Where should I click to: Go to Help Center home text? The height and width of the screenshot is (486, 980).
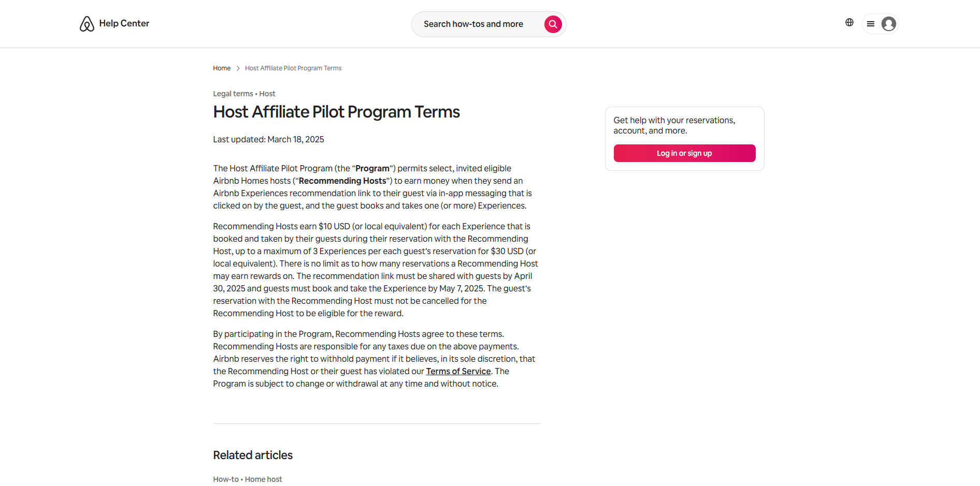(124, 23)
